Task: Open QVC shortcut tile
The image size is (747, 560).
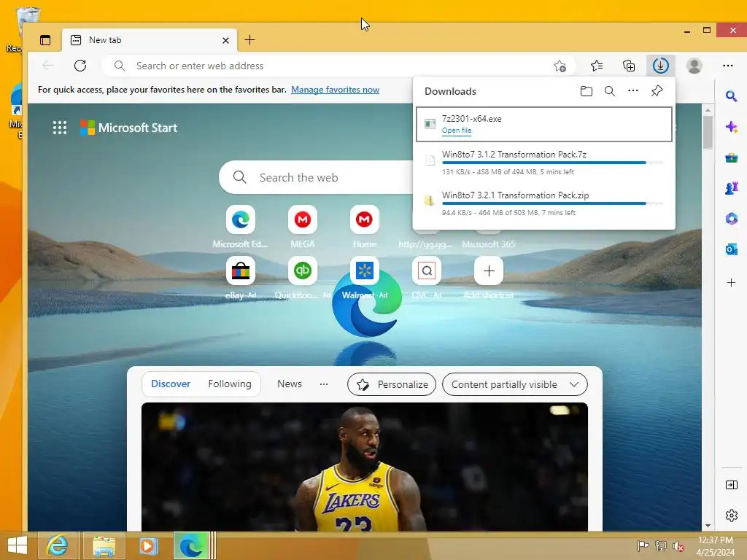Action: click(427, 271)
